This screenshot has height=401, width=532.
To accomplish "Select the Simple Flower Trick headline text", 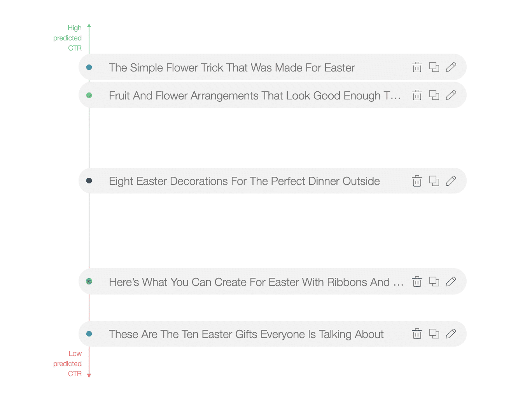I will 232,68.
